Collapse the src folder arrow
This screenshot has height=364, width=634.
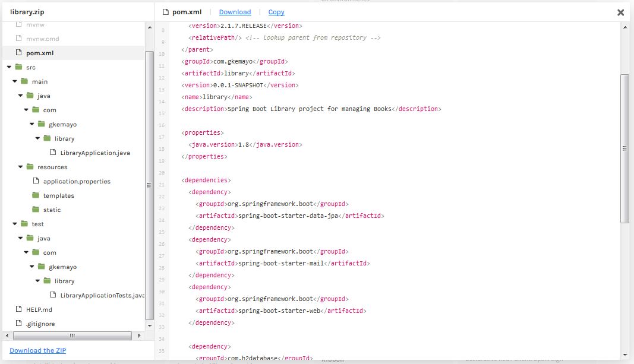pos(9,67)
